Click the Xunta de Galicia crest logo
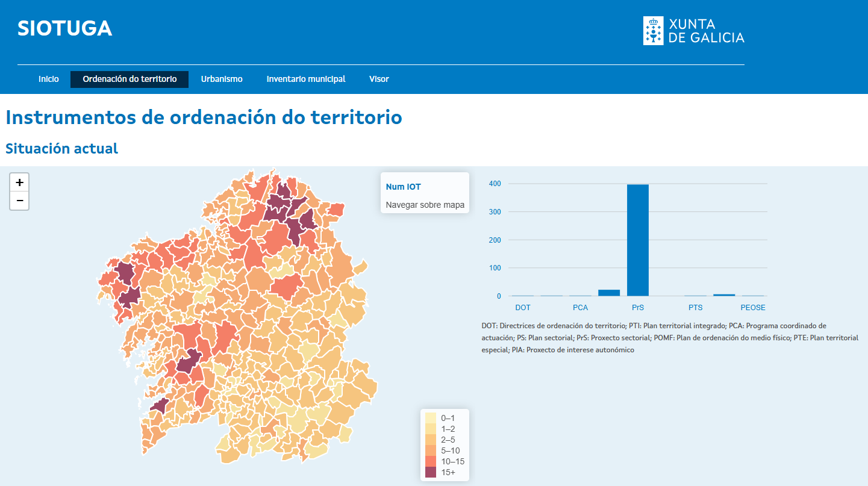Screen dimensions: 868x486 click(x=653, y=31)
